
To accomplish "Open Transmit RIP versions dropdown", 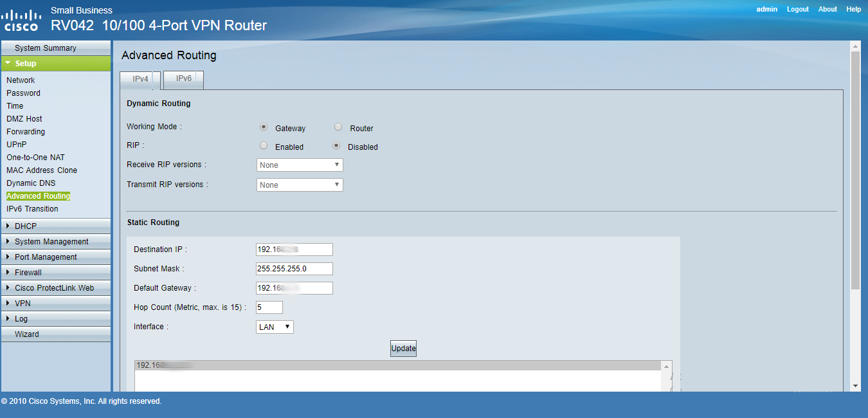I will click(300, 185).
